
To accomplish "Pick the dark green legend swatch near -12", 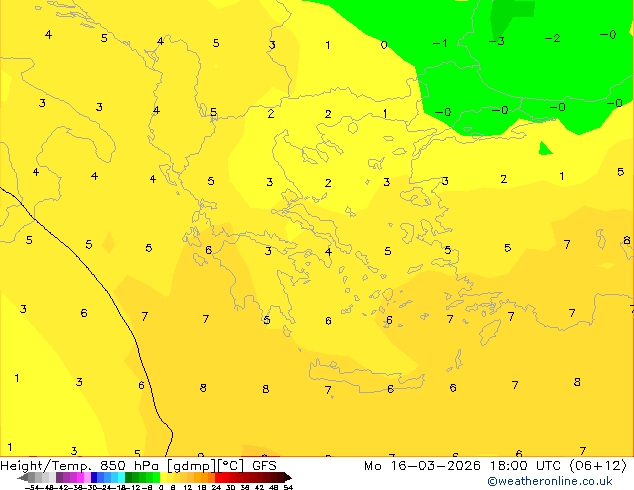I will 129,477.
